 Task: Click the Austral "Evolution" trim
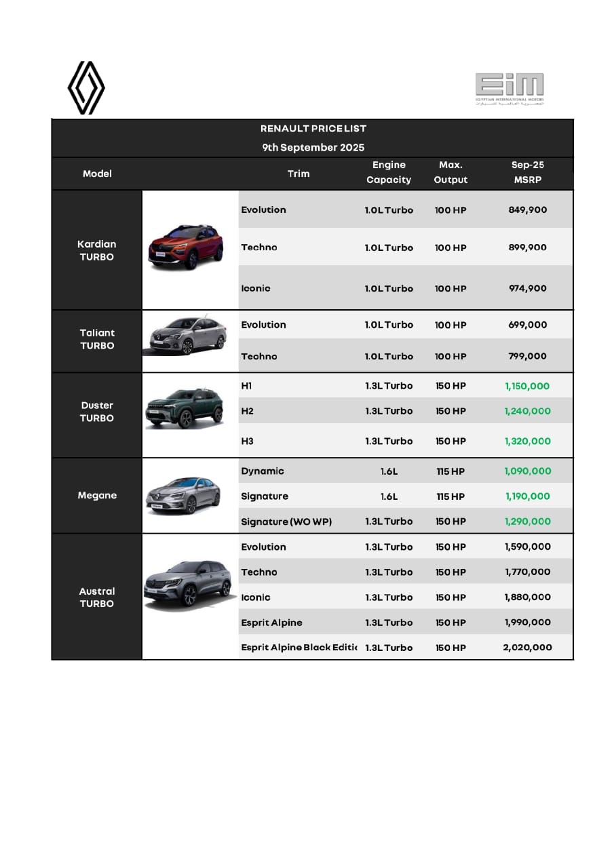(263, 547)
